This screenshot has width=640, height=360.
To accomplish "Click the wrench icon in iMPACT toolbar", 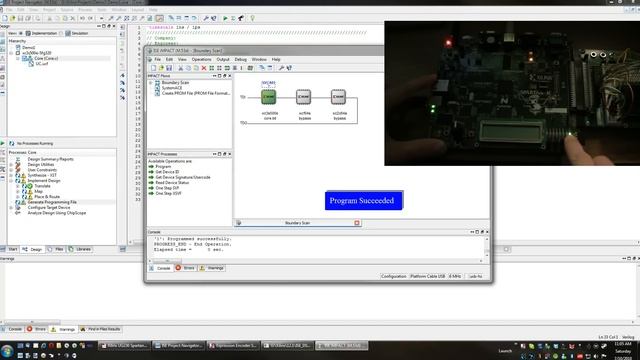I will [x=281, y=68].
